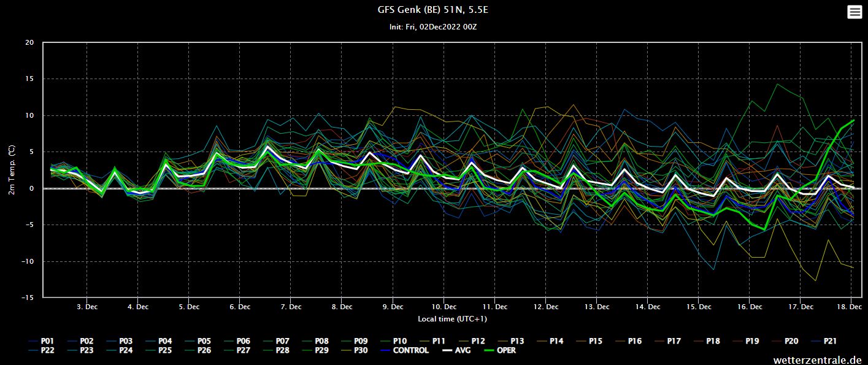Hide the P10 ensemble member
The image size is (868, 365).
[x=394, y=341]
